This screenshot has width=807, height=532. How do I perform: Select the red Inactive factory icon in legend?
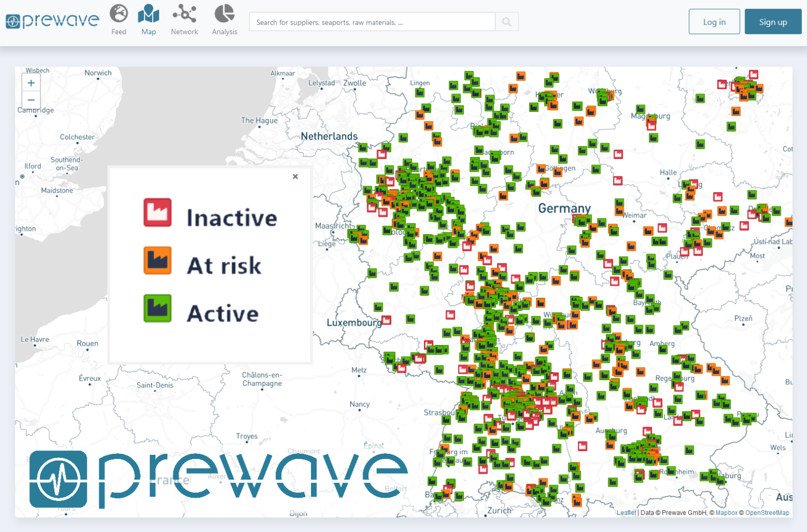157,212
